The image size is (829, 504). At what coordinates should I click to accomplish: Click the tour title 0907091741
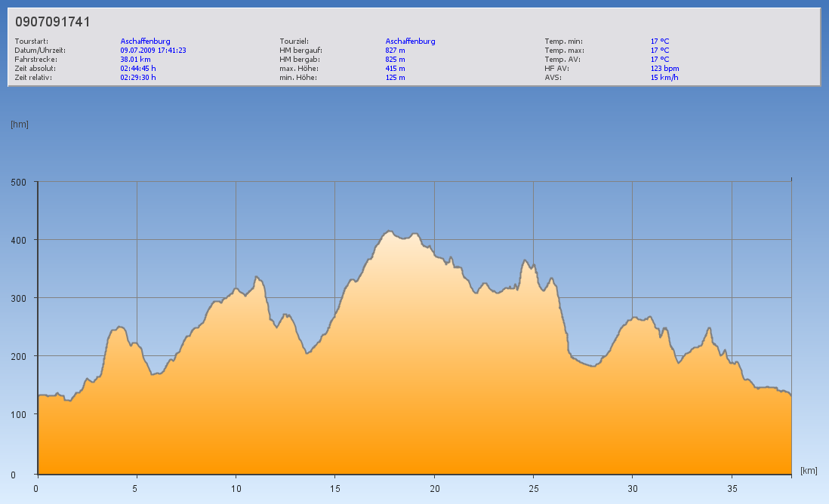(53, 22)
